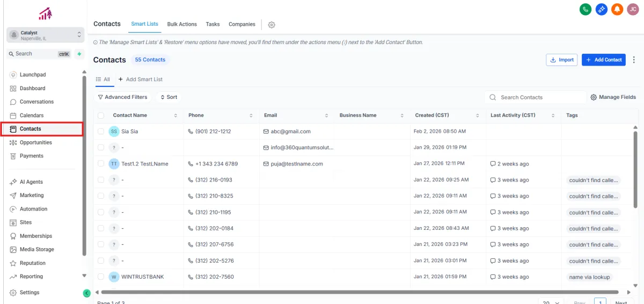Viewport: 644px width, 304px height.
Task: Select the All smart list tab
Action: (x=103, y=79)
